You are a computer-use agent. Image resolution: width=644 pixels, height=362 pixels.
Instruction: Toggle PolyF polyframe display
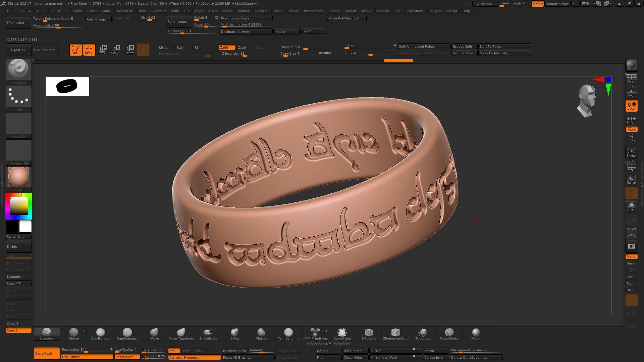[x=631, y=166]
